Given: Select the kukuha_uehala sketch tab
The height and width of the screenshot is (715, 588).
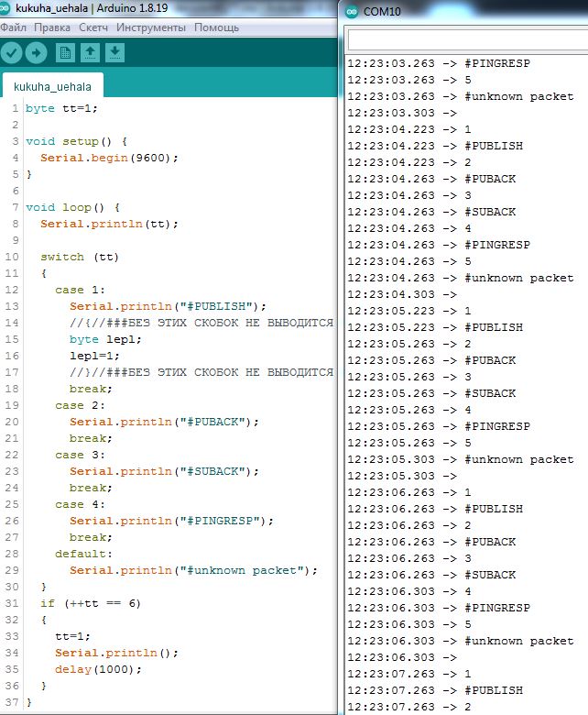Looking at the screenshot, I should pos(52,86).
